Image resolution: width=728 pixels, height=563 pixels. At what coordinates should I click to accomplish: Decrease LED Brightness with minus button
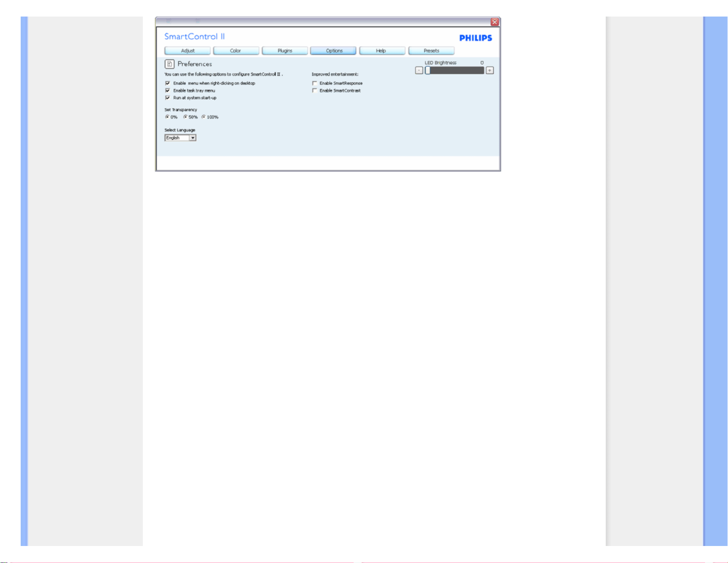[419, 70]
